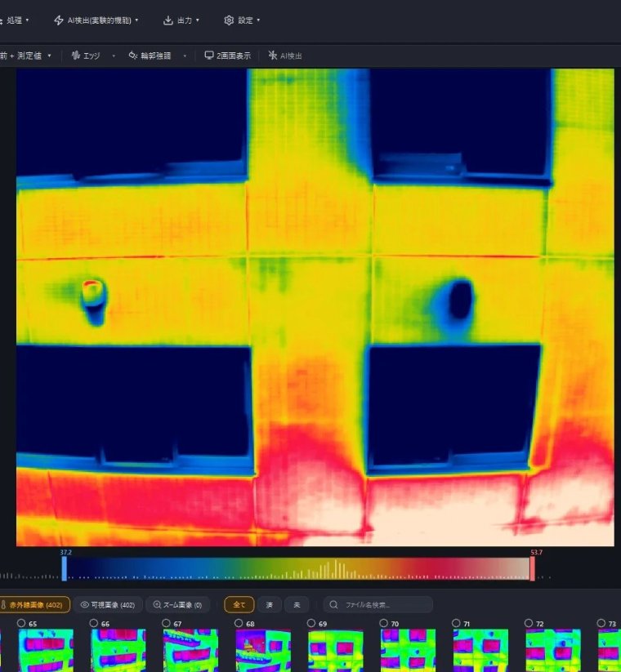Click the monitor icon for 2画面表示
The height and width of the screenshot is (672, 621).
pos(209,56)
